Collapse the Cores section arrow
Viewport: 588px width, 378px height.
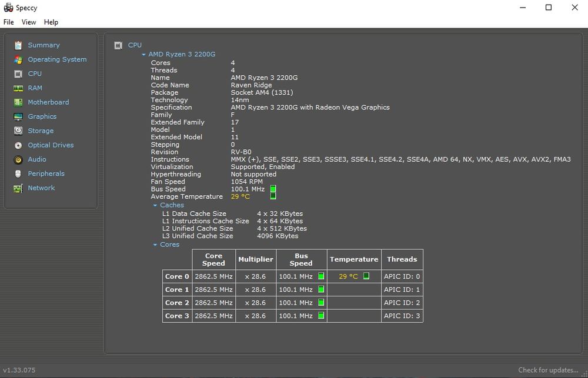click(x=155, y=245)
